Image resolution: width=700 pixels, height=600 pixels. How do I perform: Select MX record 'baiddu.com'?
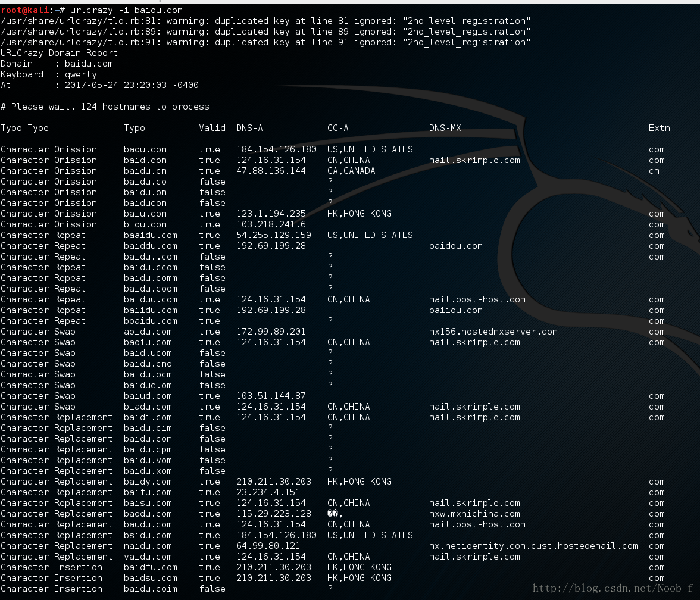point(456,245)
